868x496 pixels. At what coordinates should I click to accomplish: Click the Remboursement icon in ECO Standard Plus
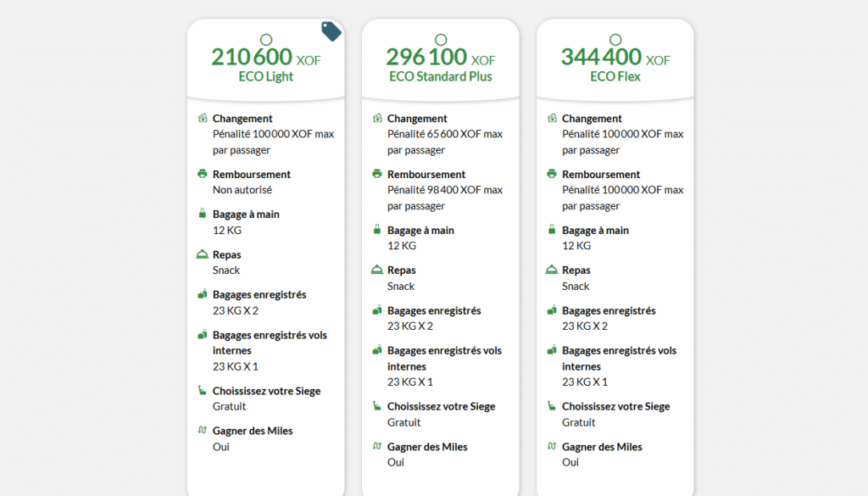377,174
